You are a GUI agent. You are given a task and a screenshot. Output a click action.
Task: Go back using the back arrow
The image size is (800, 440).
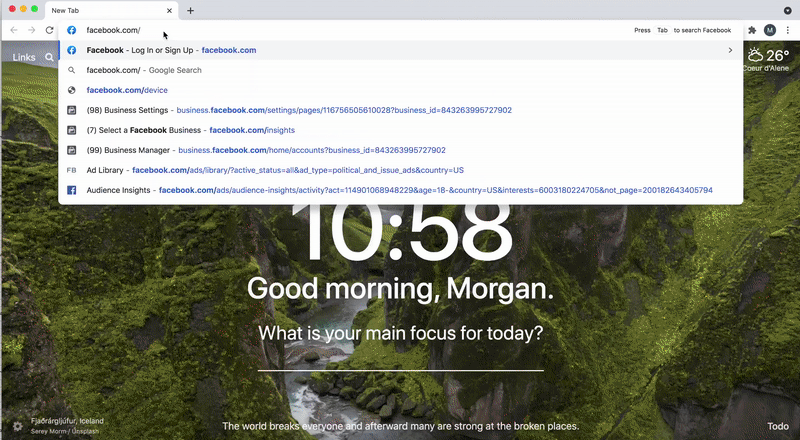coord(14,30)
